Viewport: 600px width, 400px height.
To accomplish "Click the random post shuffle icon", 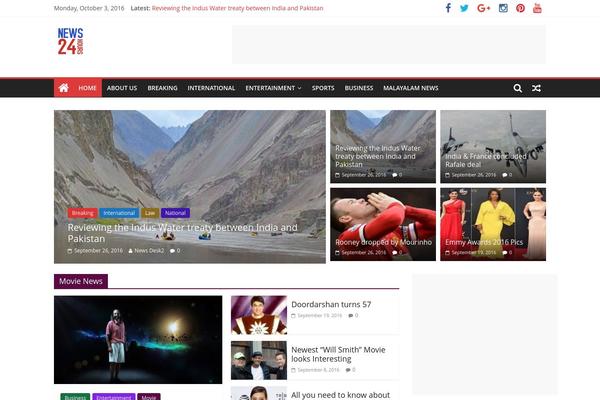I will [536, 88].
